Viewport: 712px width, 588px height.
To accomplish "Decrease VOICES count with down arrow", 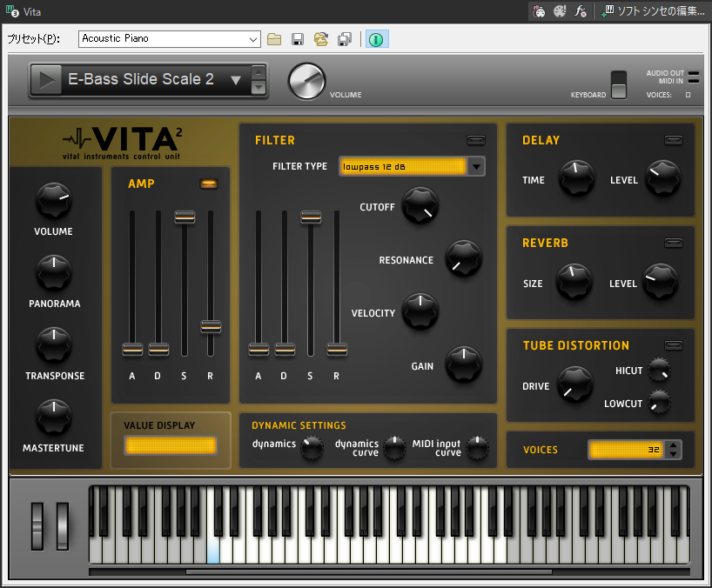I will [673, 454].
